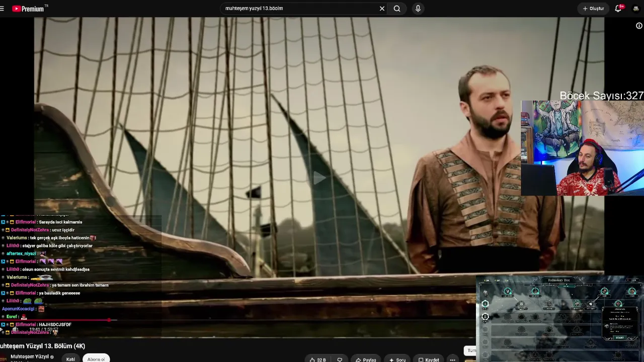Click the 'Böcek Sayısı:327' counter text
The width and height of the screenshot is (644, 362).
(x=601, y=96)
